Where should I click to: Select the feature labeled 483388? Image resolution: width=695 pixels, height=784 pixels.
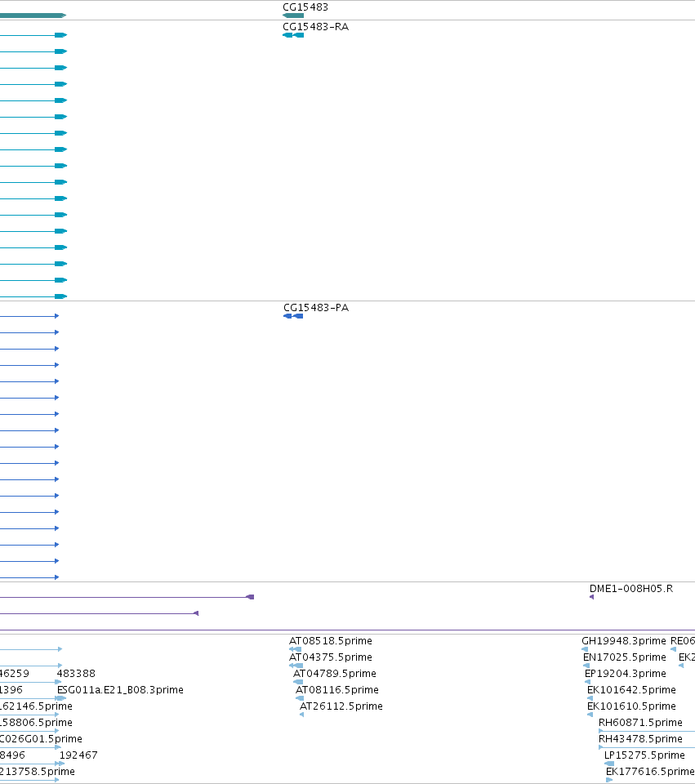tap(76, 674)
